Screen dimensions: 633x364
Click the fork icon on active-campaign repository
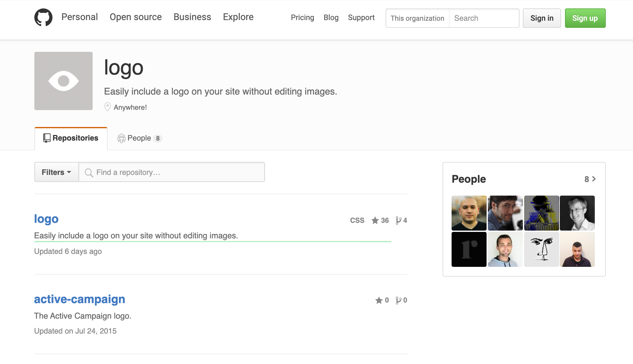pos(398,301)
